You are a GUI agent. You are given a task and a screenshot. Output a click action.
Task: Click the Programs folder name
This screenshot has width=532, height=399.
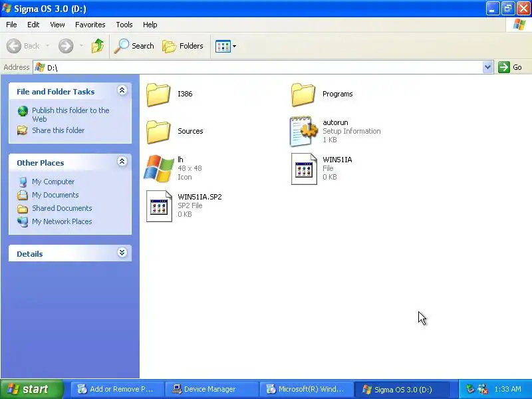click(338, 94)
